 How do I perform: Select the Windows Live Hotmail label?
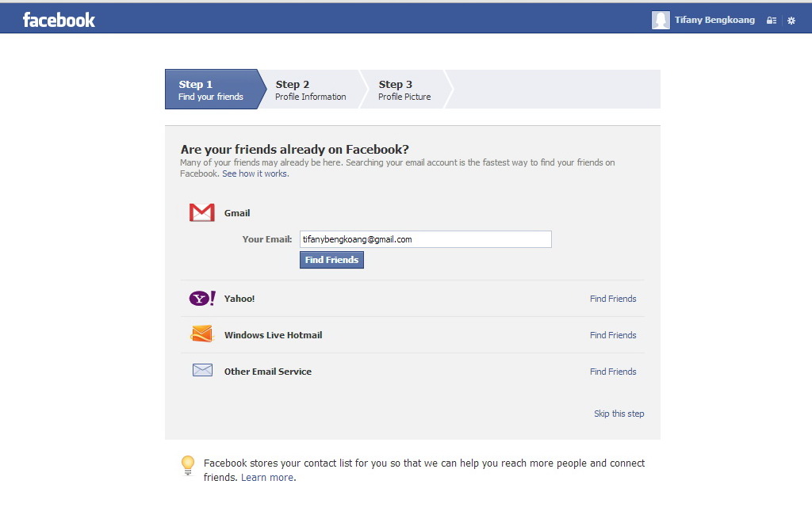pyautogui.click(x=273, y=335)
